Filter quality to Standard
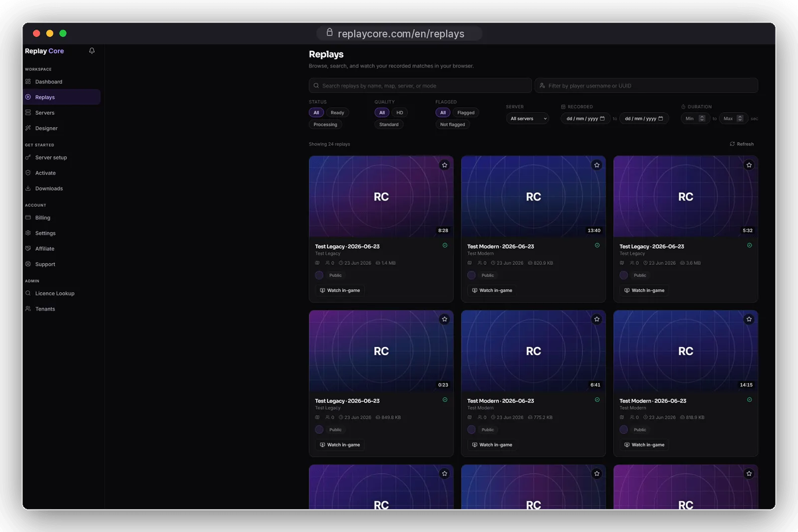 pyautogui.click(x=389, y=125)
